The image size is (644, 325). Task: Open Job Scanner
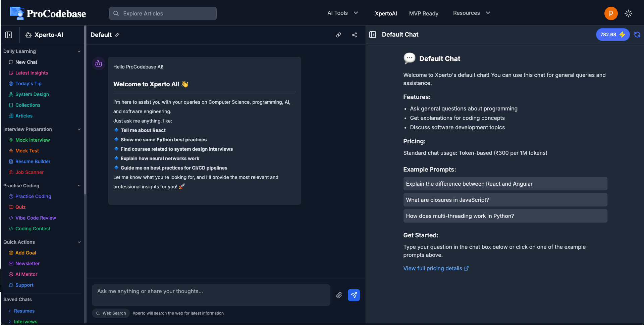(26, 172)
